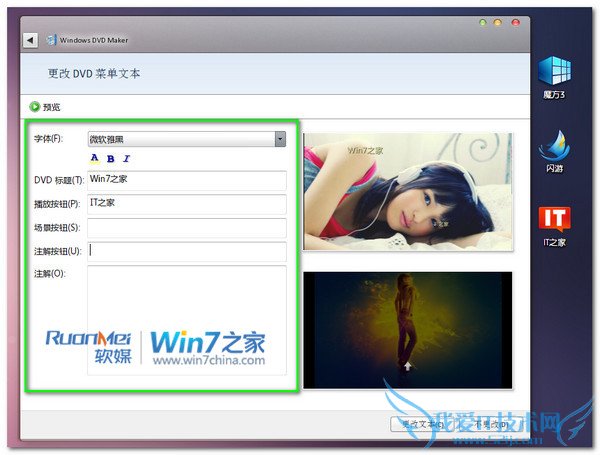
Task: Open the 魔方3 desktop icon
Action: 554,78
